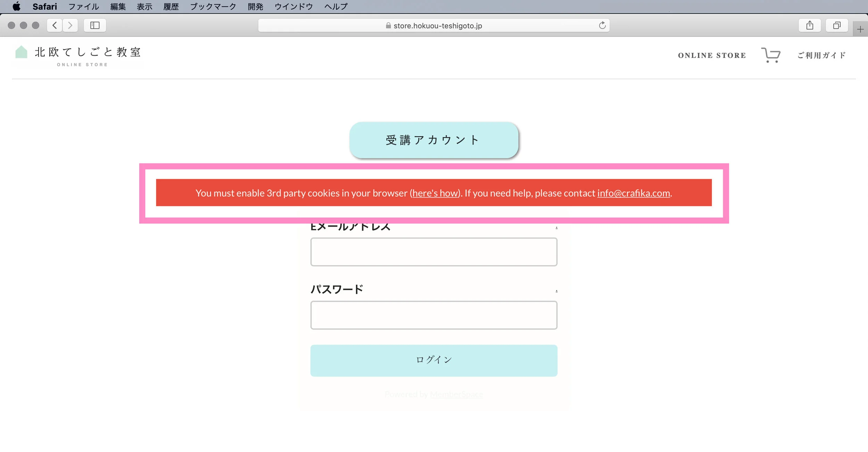Open the ご利用ガイド link

821,55
